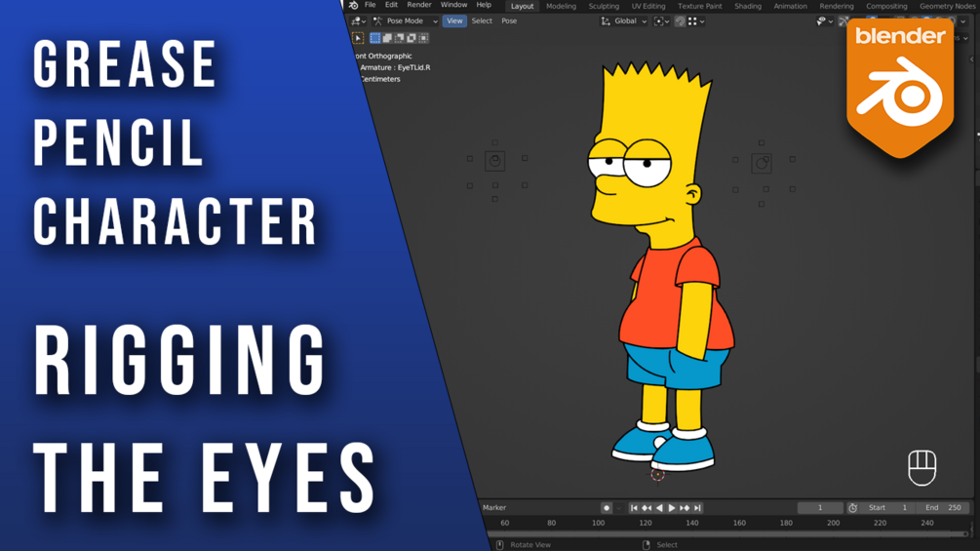980x551 pixels.
Task: Choose 'Set new selection' mode icon
Action: [x=375, y=38]
